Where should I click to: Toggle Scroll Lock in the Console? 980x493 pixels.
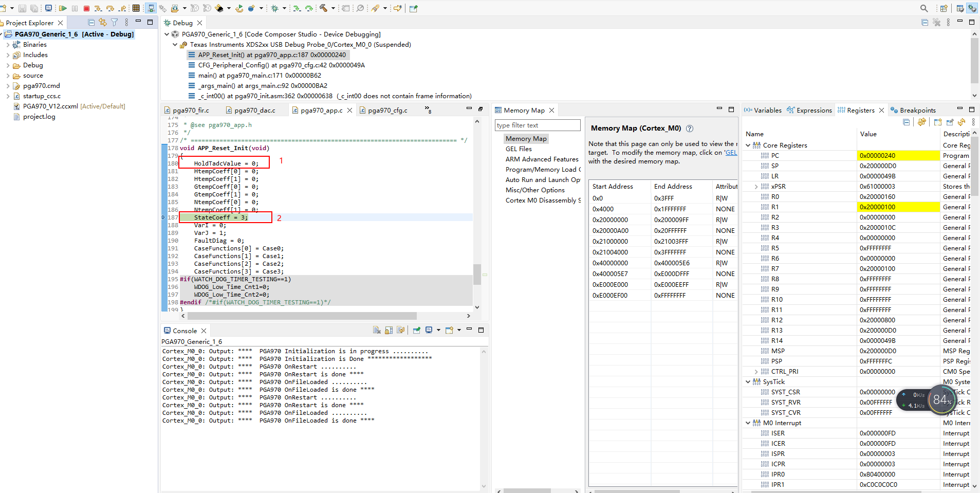pyautogui.click(x=389, y=331)
